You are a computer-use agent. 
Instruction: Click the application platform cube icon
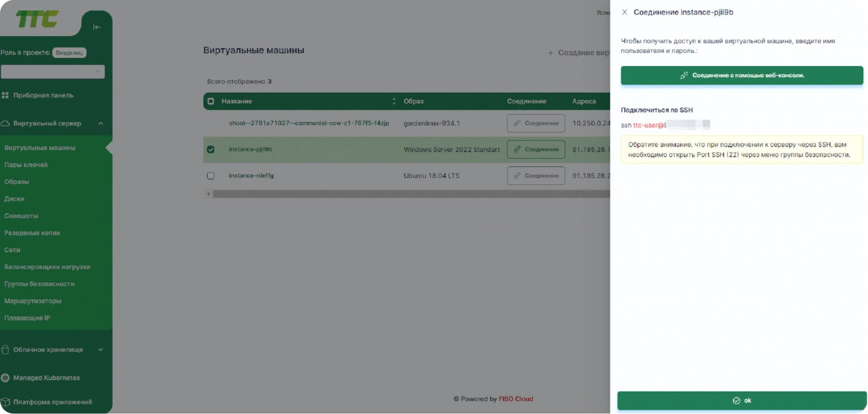[5, 402]
